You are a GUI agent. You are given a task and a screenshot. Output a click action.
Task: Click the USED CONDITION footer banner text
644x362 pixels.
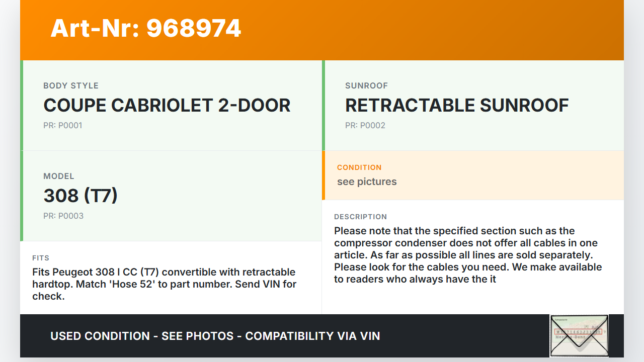[215, 336]
